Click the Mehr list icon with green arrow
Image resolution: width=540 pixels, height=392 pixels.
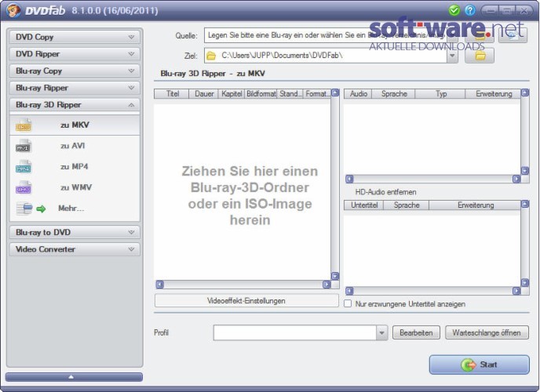pyautogui.click(x=31, y=209)
